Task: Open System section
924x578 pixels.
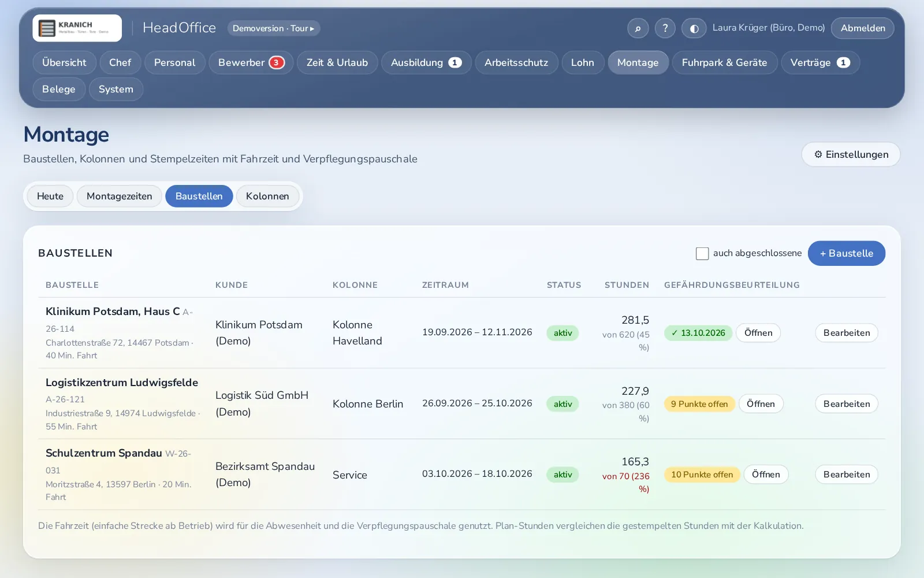Action: 116,89
